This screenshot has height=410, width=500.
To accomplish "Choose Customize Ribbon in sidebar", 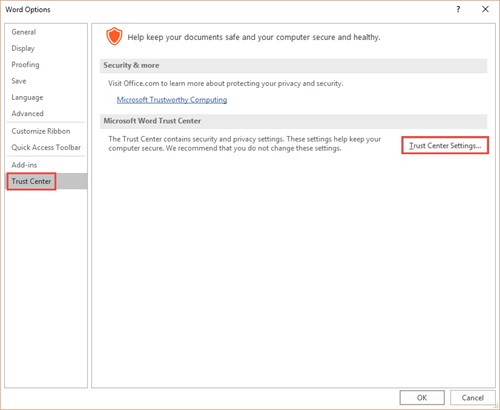I will (41, 131).
